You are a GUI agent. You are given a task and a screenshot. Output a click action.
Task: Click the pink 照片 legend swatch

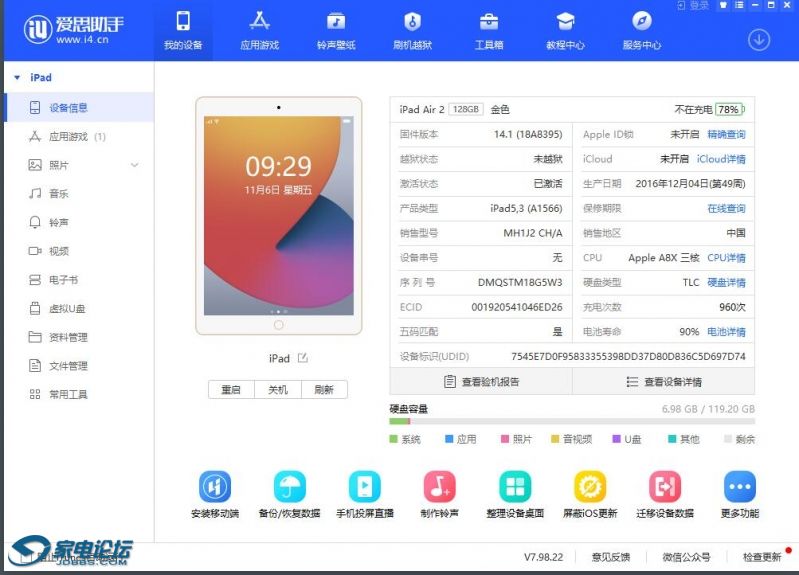(505, 439)
